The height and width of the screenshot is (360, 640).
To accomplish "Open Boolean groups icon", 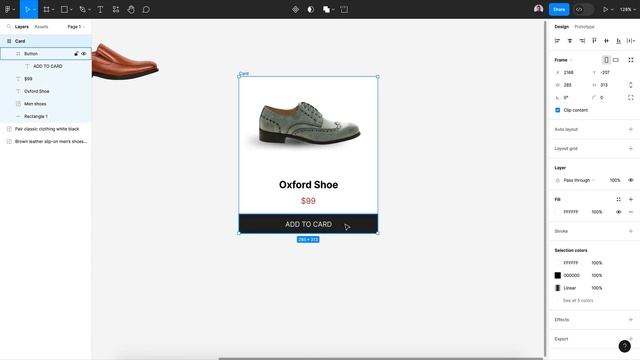I will click(x=326, y=9).
